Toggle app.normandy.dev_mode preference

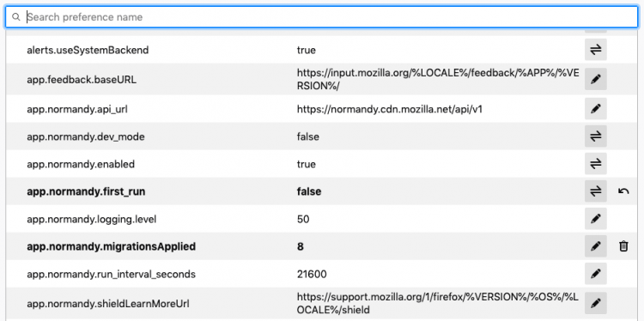pyautogui.click(x=596, y=136)
